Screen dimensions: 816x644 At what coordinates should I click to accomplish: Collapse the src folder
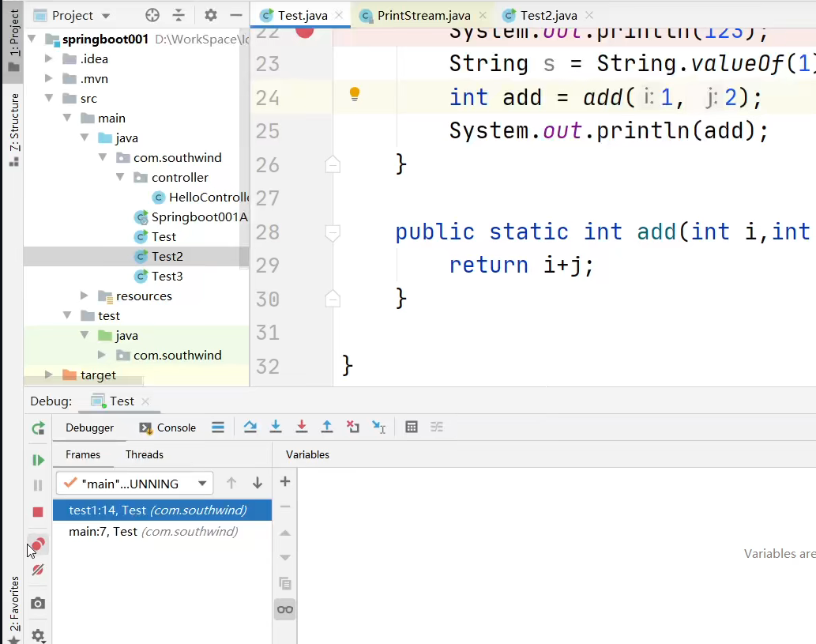[x=49, y=98]
